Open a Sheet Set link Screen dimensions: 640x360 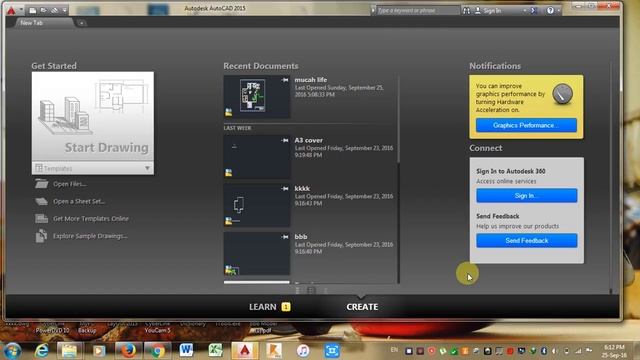[79, 201]
